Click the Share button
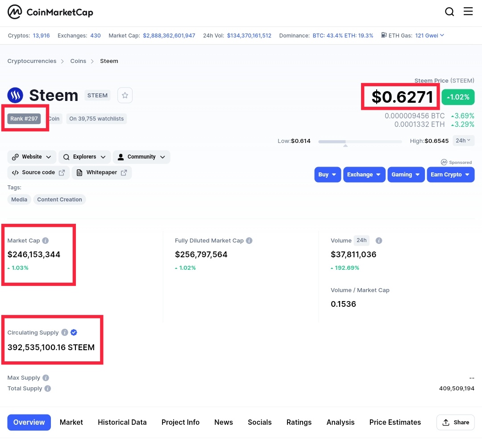482x448 pixels. tap(456, 422)
